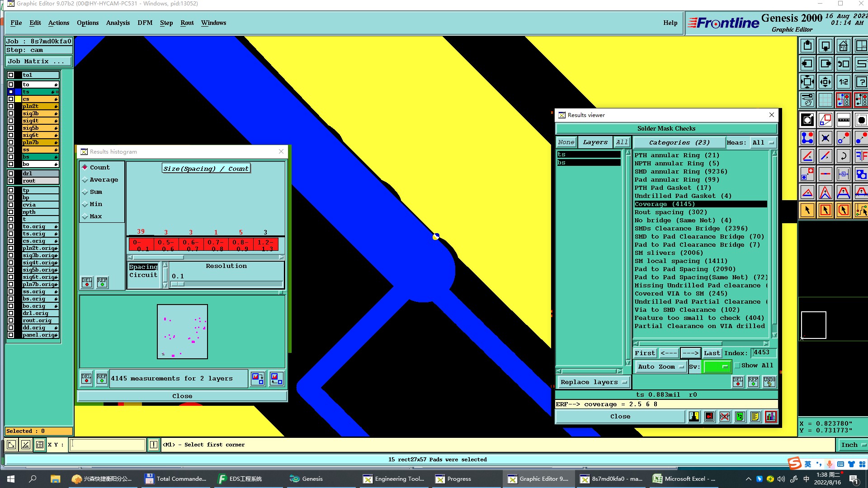Click the Last result navigation button
Screen dimensions: 868x488
tap(712, 353)
